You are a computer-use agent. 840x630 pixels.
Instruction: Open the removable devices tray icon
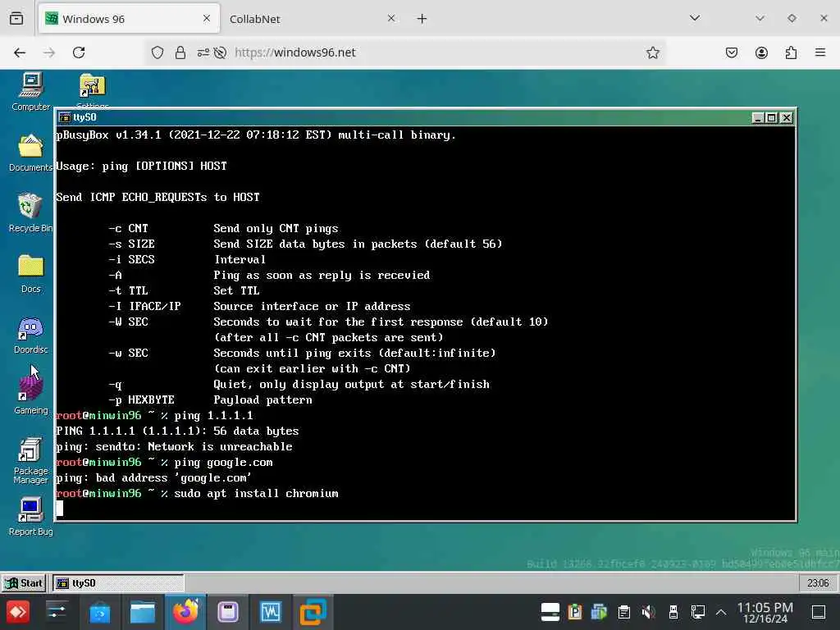[x=673, y=612]
